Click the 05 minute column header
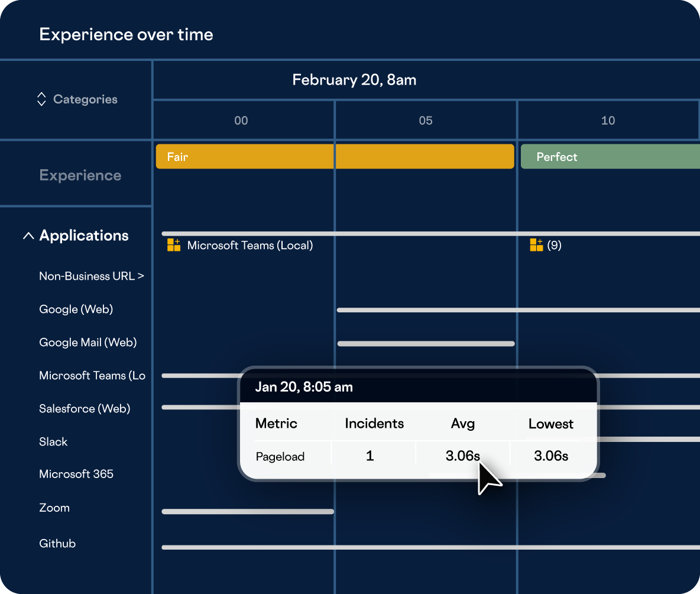 pos(426,121)
